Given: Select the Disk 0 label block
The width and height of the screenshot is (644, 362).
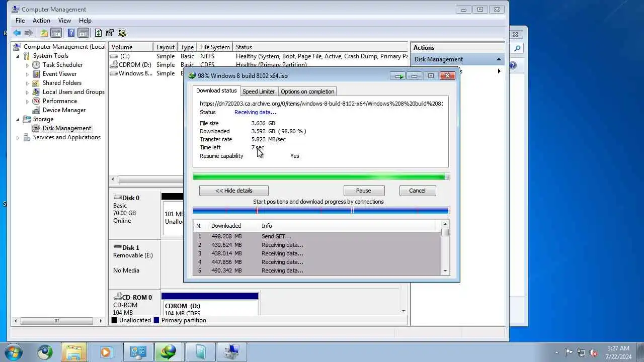Looking at the screenshot, I should coord(134,214).
